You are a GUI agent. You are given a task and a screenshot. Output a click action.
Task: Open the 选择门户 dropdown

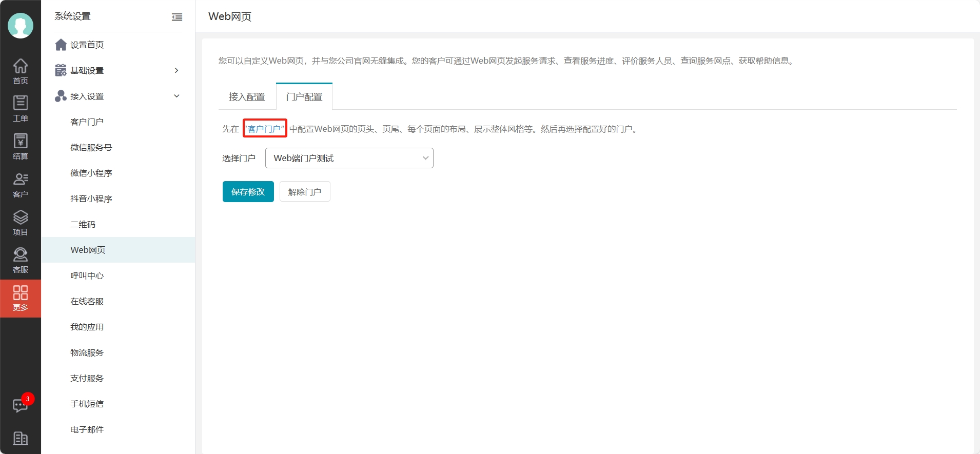click(x=349, y=158)
